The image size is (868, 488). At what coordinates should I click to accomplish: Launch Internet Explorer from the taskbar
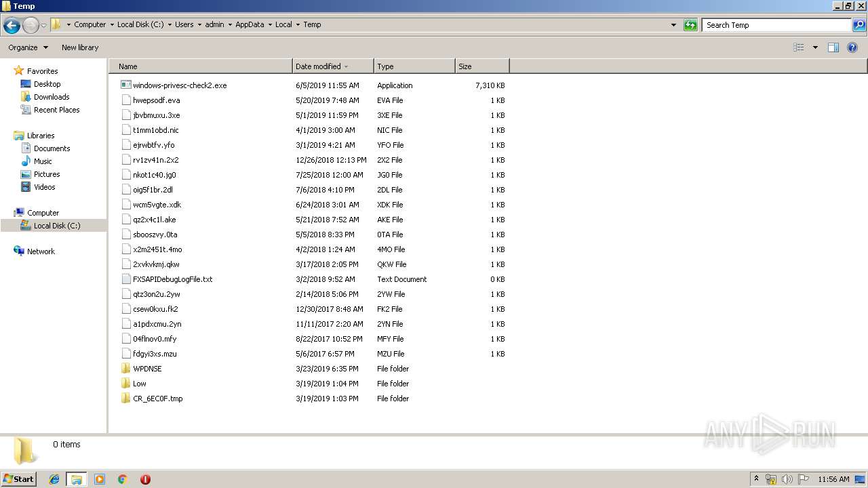click(x=54, y=479)
